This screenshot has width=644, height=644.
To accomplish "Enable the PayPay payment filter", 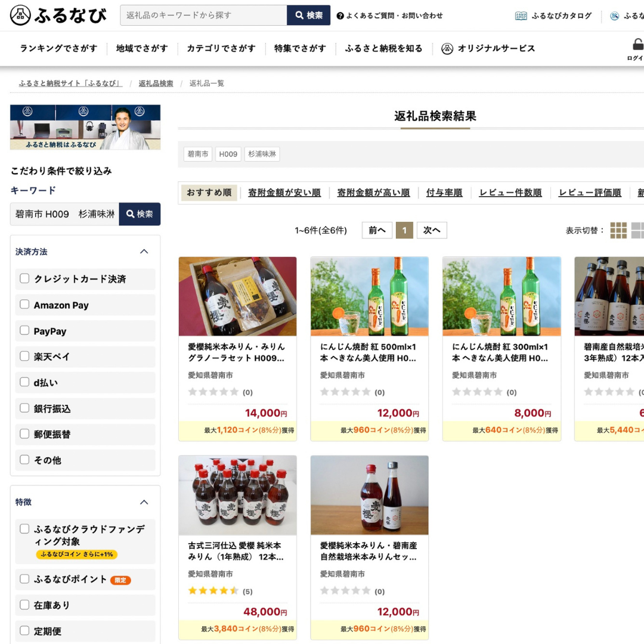I will 24,330.
